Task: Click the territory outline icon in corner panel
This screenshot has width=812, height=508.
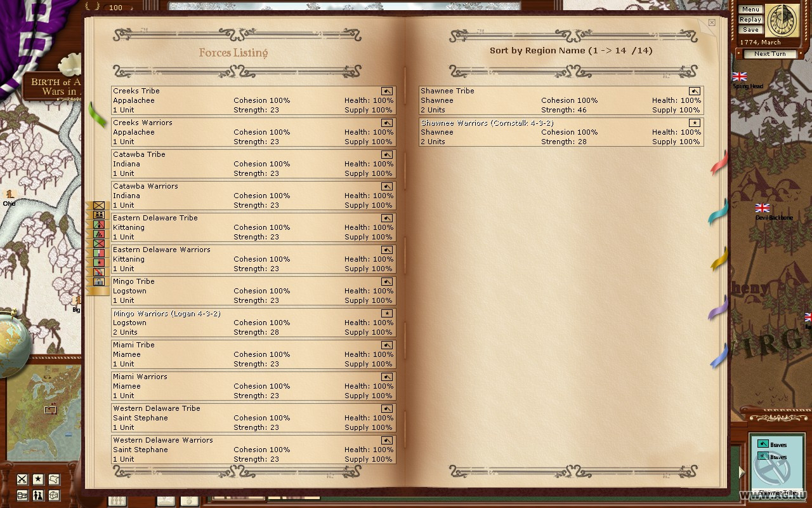Action: point(54,479)
